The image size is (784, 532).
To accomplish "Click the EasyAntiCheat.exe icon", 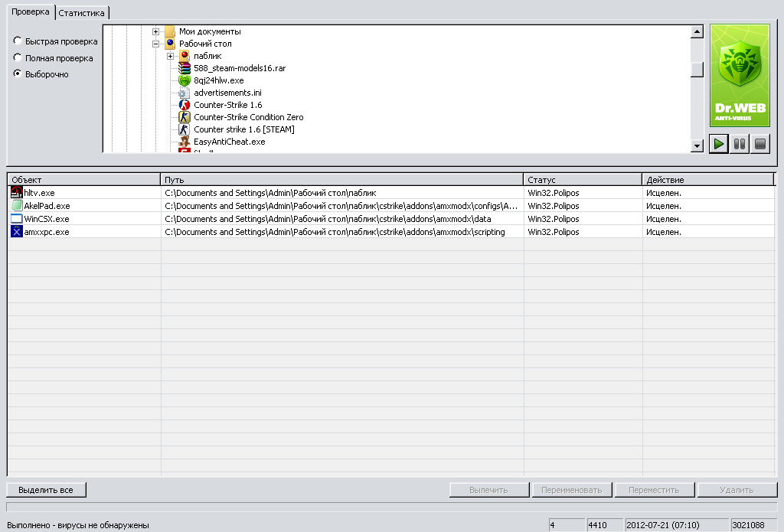I will coord(185,142).
